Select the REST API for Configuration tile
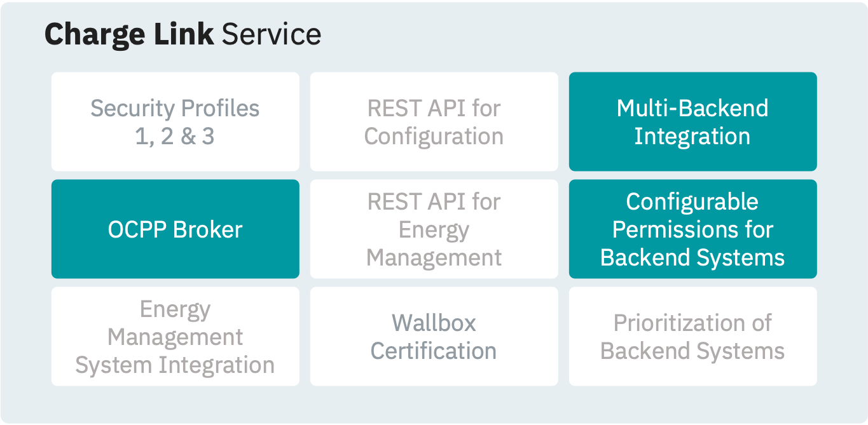Viewport: 868px width, 425px height. tap(434, 121)
